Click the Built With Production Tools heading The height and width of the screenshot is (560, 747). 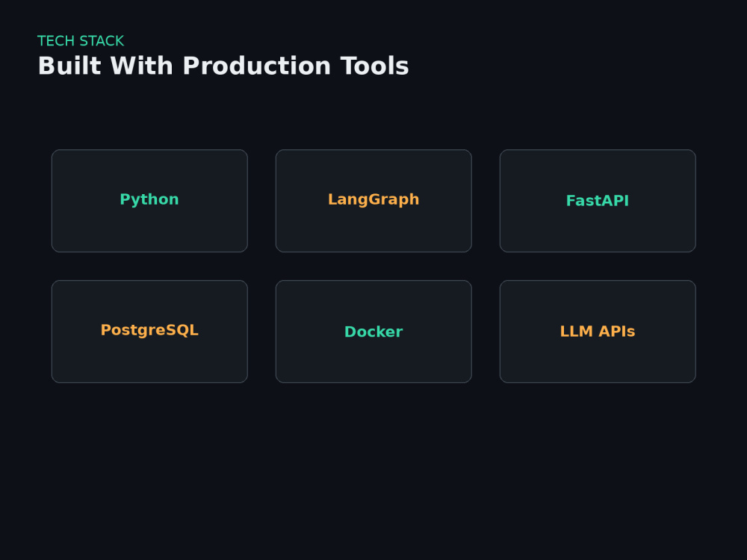pyautogui.click(x=223, y=66)
